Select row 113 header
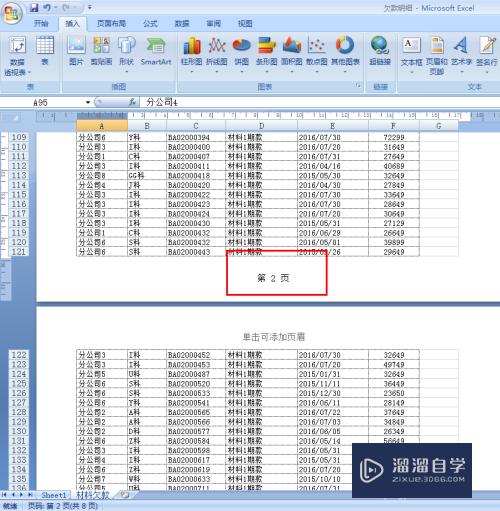The width and height of the screenshot is (500, 511). [x=19, y=175]
